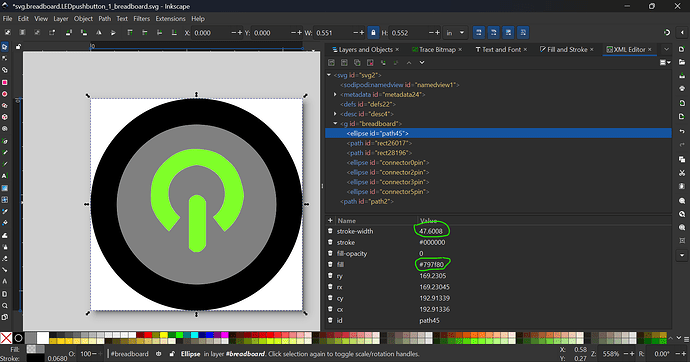Toggle scale rounded rectangle corners
This screenshot has width=690, height=362.
[494, 33]
